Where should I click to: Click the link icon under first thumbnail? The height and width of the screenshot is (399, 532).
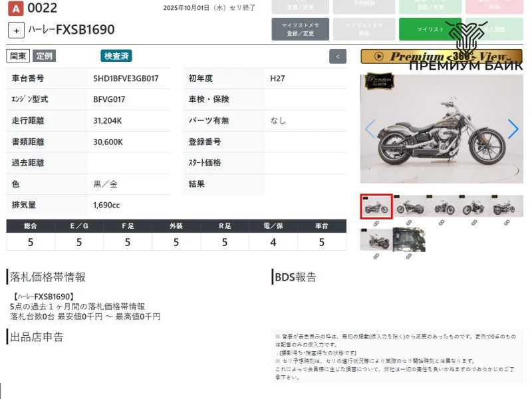376,223
